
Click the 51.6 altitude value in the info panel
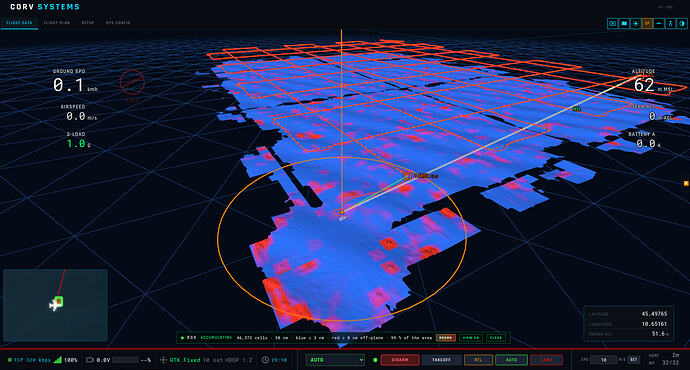pos(658,334)
